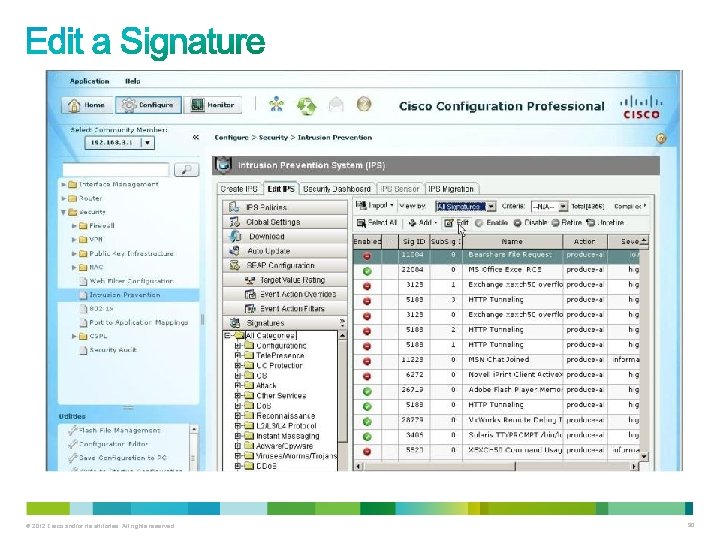Open IPS Policies
Image resolution: width=720 pixels, height=540 pixels.
pyautogui.click(x=285, y=207)
